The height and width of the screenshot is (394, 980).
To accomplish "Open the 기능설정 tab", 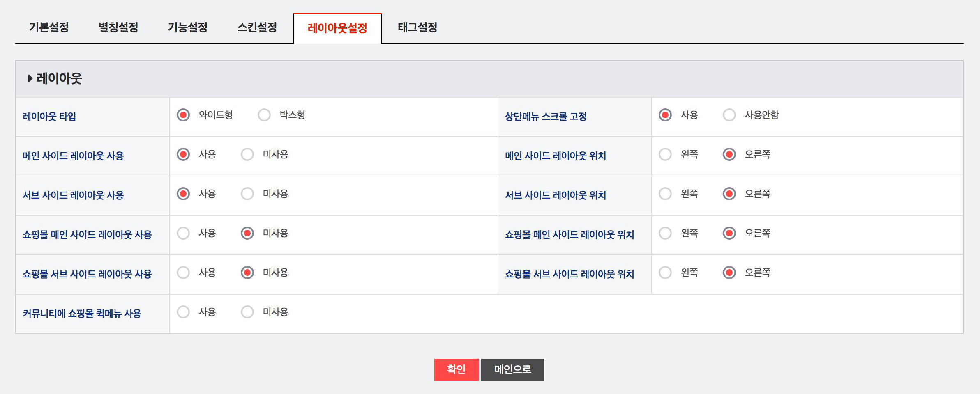I will click(x=188, y=27).
